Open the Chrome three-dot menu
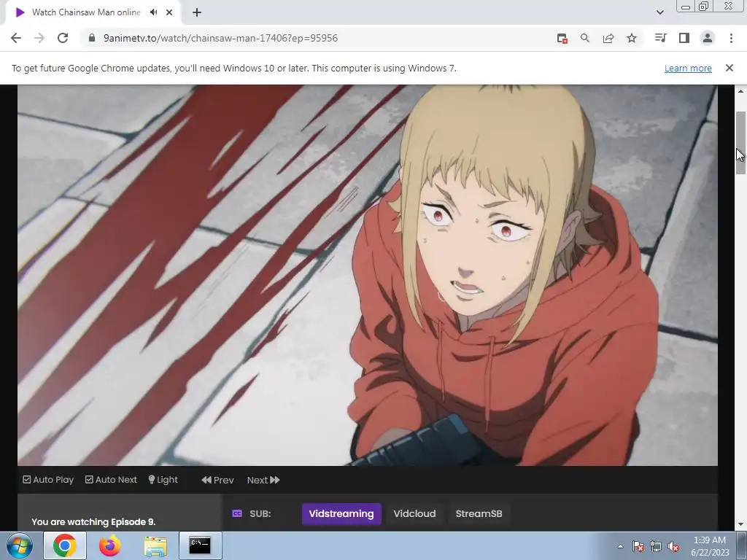 coord(731,38)
